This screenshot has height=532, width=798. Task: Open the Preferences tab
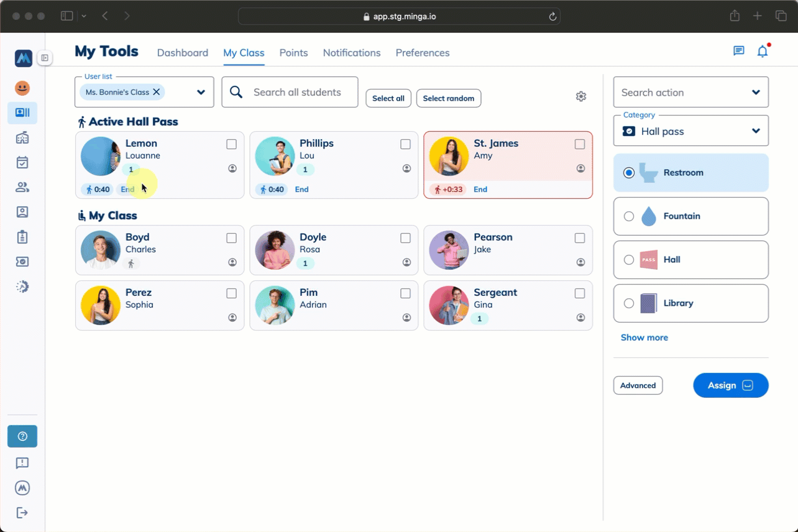coord(423,53)
